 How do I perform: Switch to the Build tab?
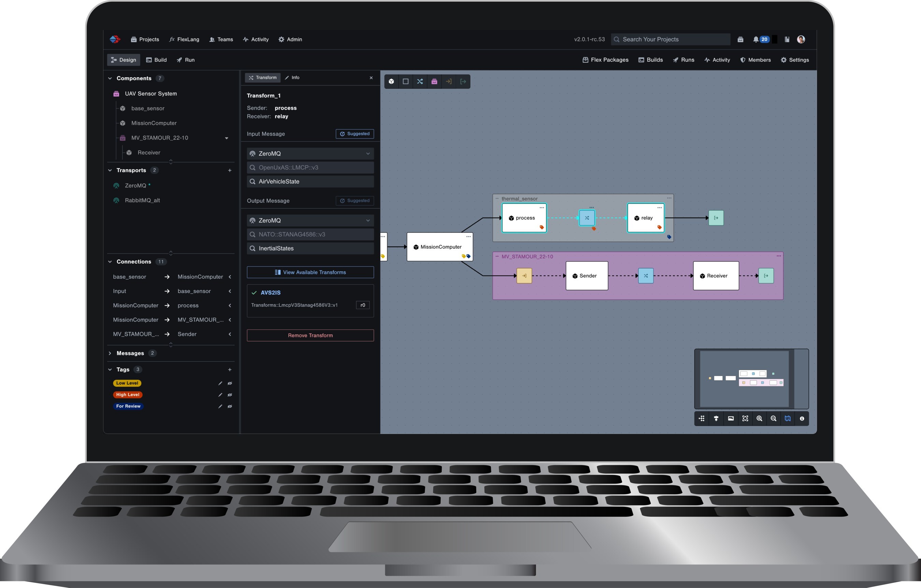tap(157, 60)
